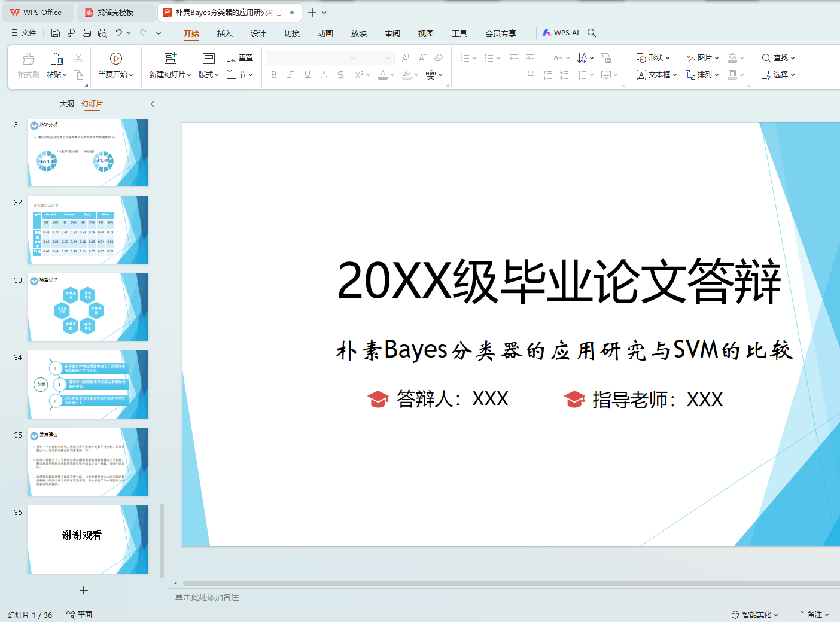The height and width of the screenshot is (622, 840).
Task: Click the text highlight color pen swatch
Action: pyautogui.click(x=407, y=75)
